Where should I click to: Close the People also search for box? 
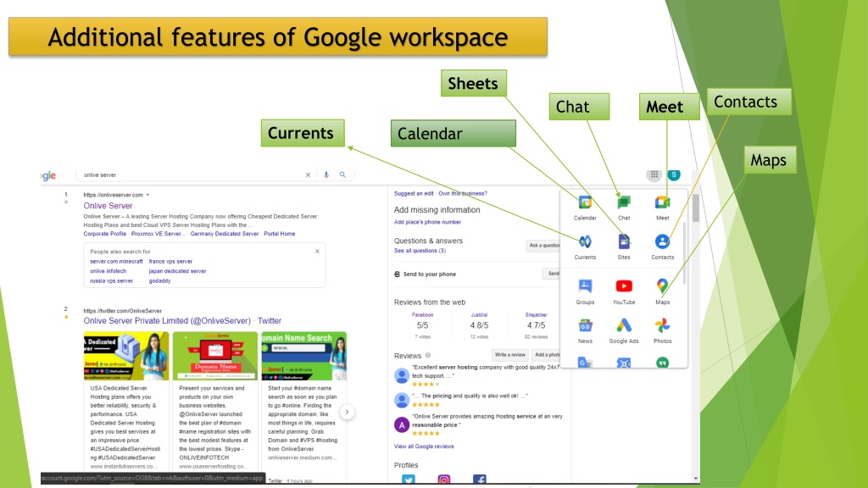pyautogui.click(x=317, y=251)
